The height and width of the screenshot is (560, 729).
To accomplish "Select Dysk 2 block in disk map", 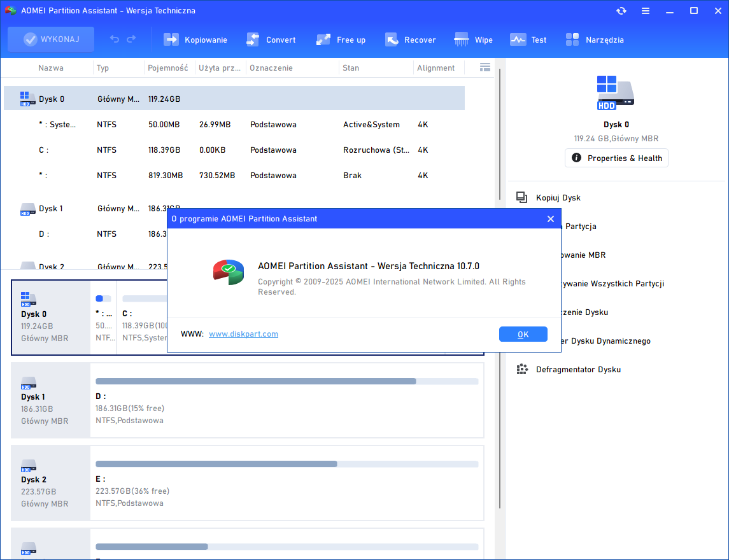I will pos(51,483).
